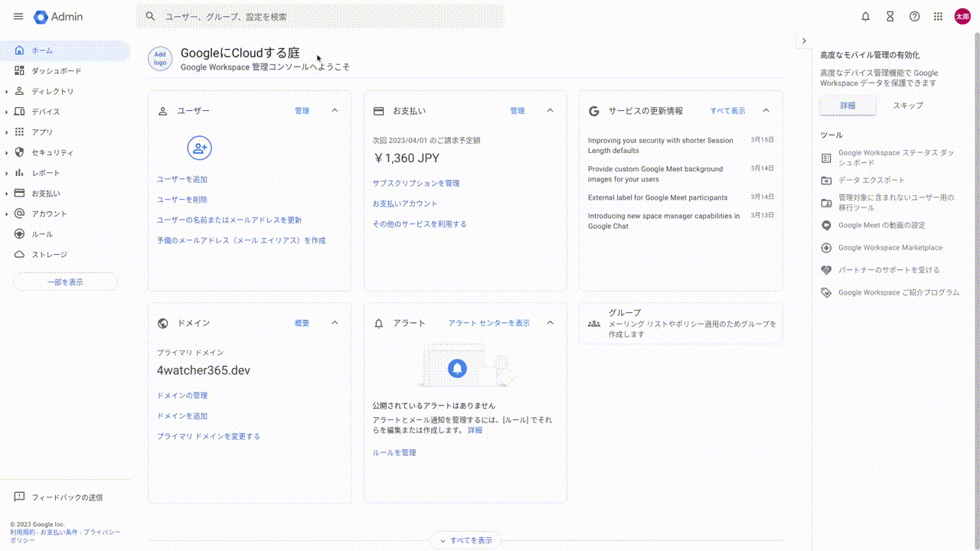Image resolution: width=980 pixels, height=551 pixels.
Task: Collapse the お支払い card chevron
Action: pos(550,111)
